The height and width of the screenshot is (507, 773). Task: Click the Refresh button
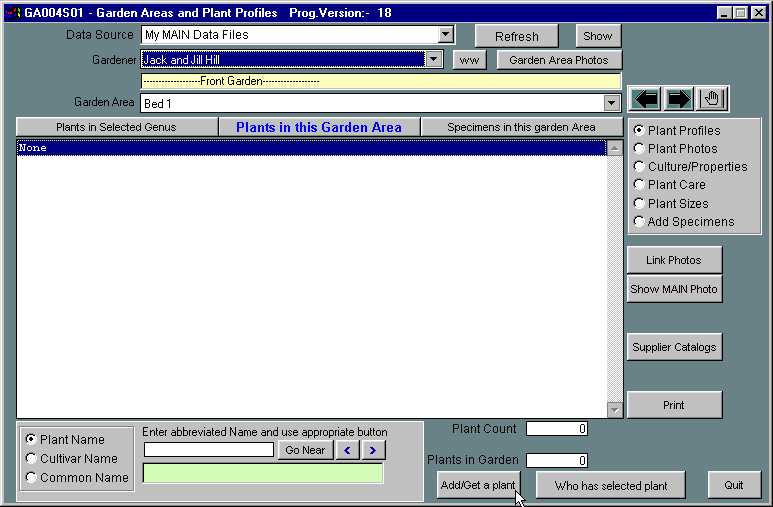pos(516,36)
